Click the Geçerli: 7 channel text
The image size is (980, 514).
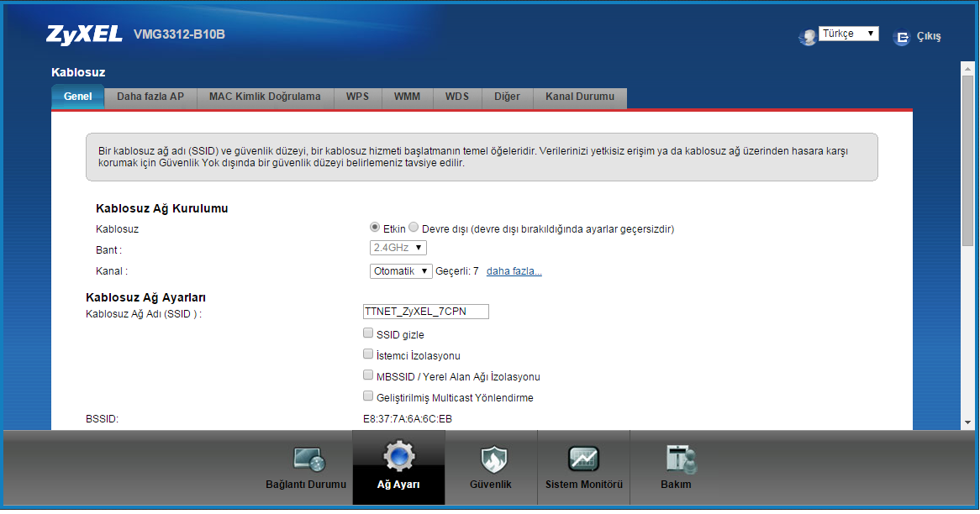457,271
